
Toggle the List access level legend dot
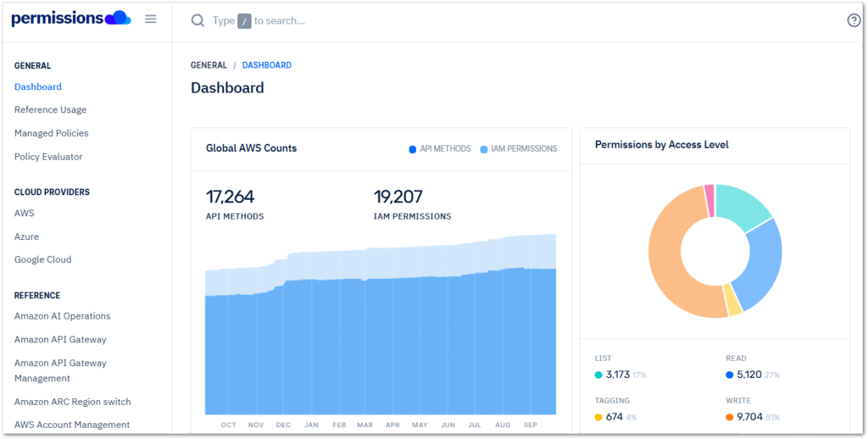pyautogui.click(x=598, y=375)
